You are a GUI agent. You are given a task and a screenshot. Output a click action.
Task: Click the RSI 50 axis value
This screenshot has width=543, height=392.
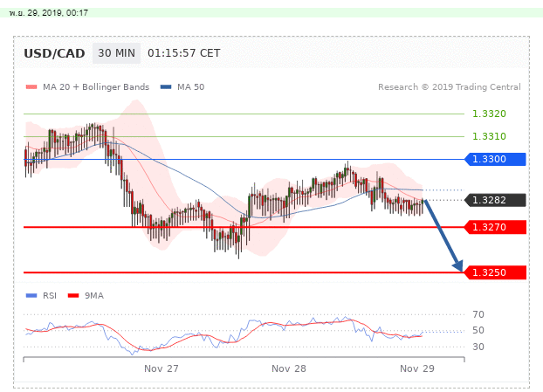click(478, 330)
